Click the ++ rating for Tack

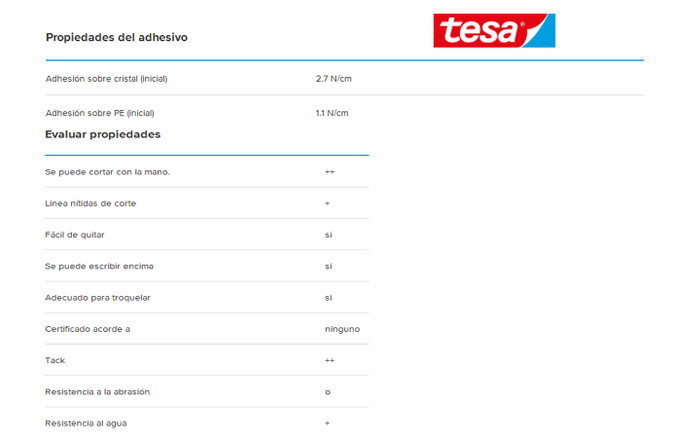329,360
